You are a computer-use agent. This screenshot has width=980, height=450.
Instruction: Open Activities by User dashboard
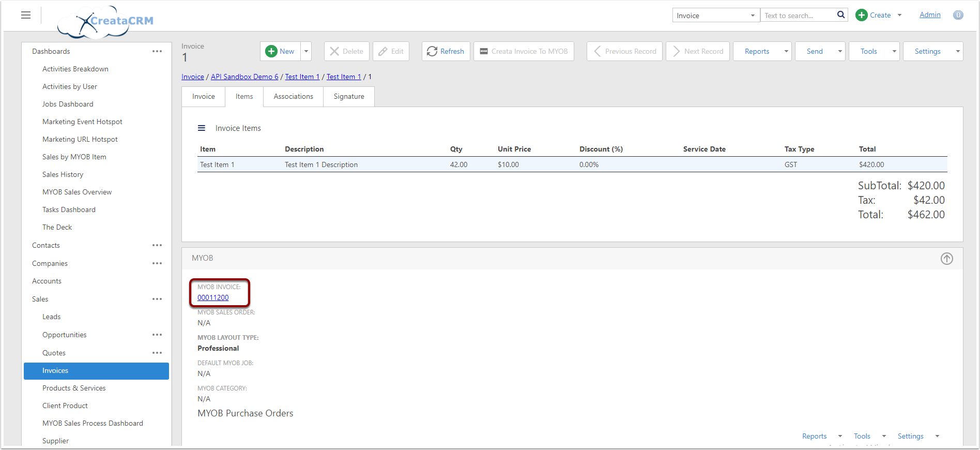coord(70,86)
